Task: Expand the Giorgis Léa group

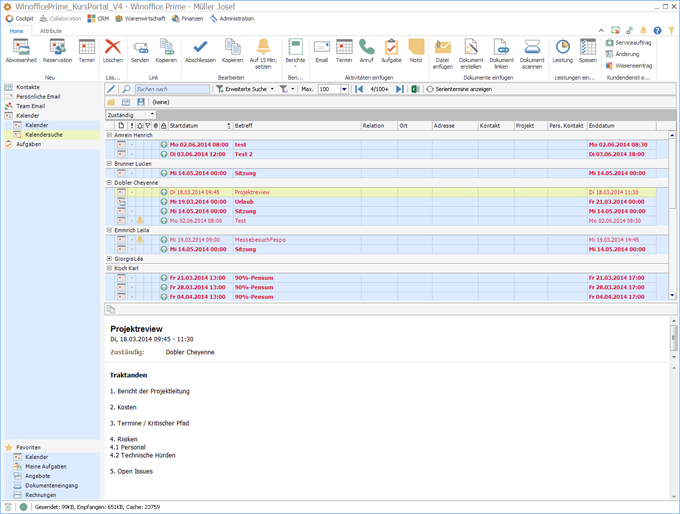Action: 109,259
